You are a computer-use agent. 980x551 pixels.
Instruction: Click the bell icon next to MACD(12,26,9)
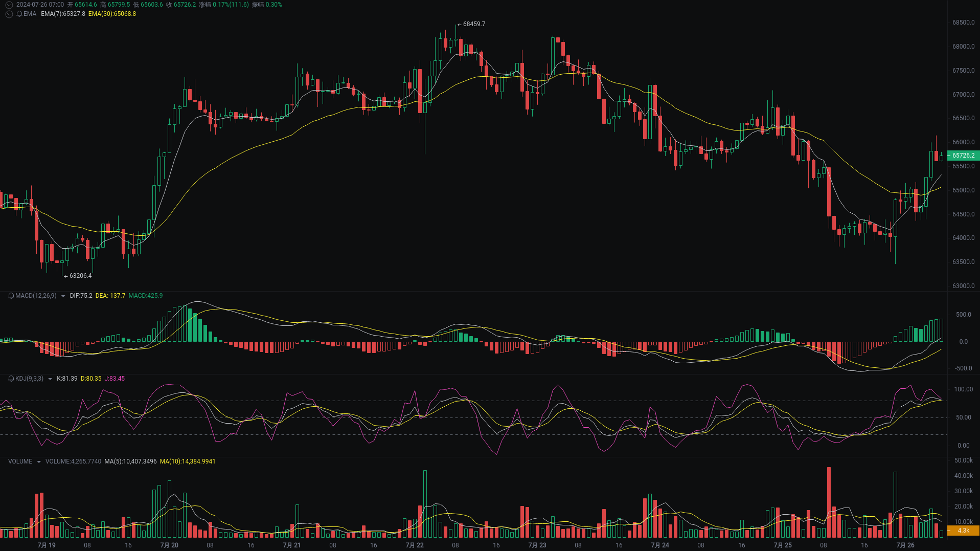point(11,296)
